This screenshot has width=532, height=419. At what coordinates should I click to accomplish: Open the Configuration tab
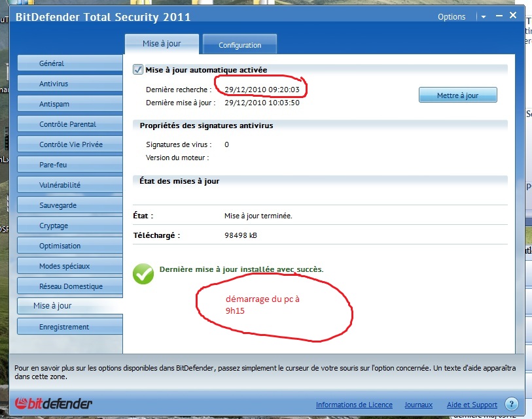pos(240,45)
